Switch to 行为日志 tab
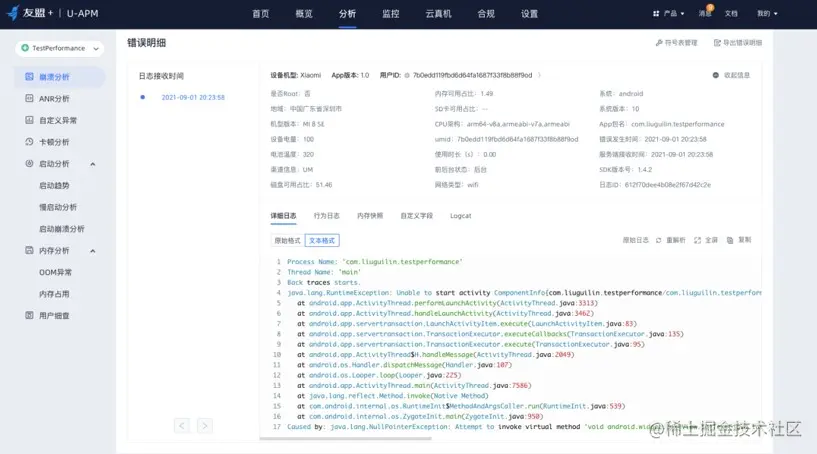 click(327, 216)
